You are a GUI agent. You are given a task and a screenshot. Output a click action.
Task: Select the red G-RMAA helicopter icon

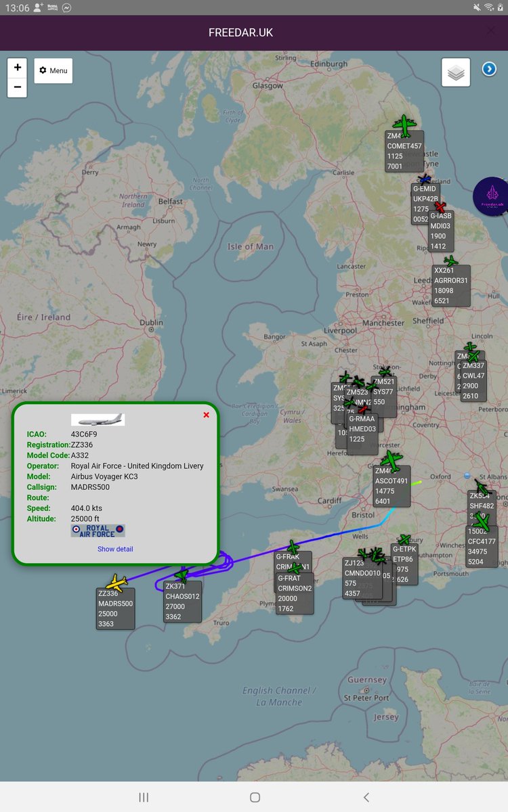click(363, 409)
